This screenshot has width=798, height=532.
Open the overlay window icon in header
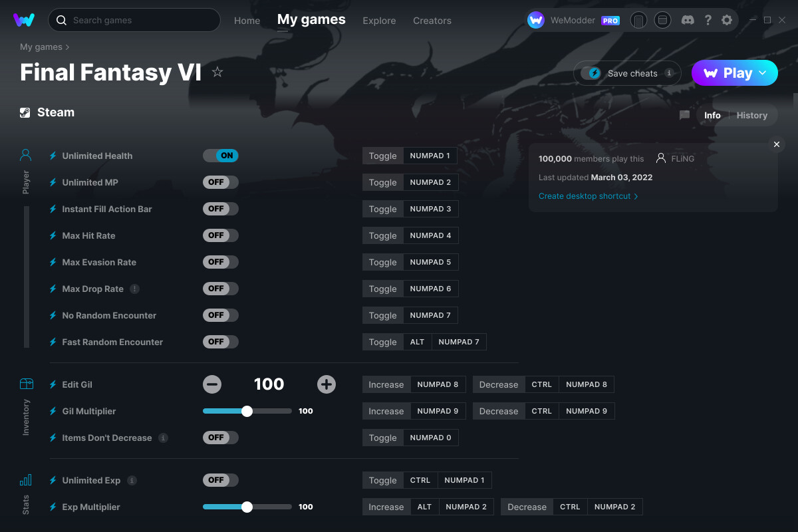pos(662,20)
